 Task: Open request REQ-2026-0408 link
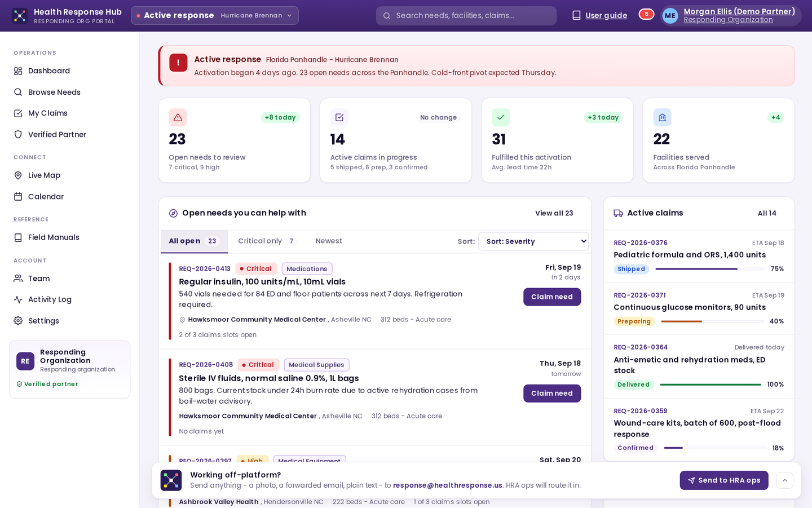click(206, 365)
